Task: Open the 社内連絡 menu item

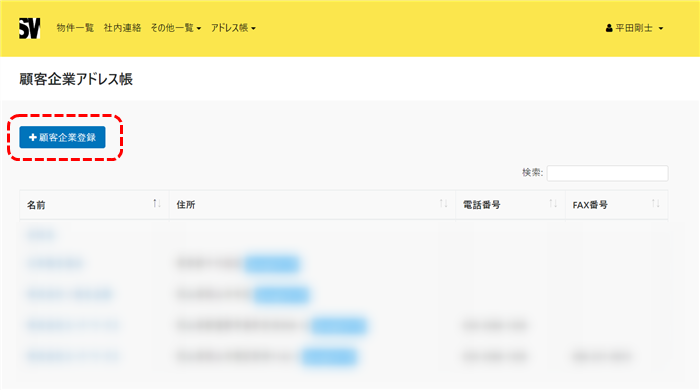Action: pos(122,28)
